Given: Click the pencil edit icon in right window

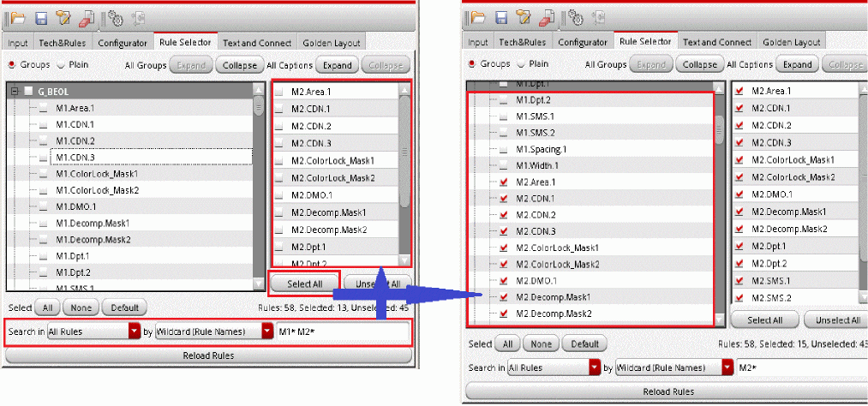Looking at the screenshot, I should coord(524,18).
